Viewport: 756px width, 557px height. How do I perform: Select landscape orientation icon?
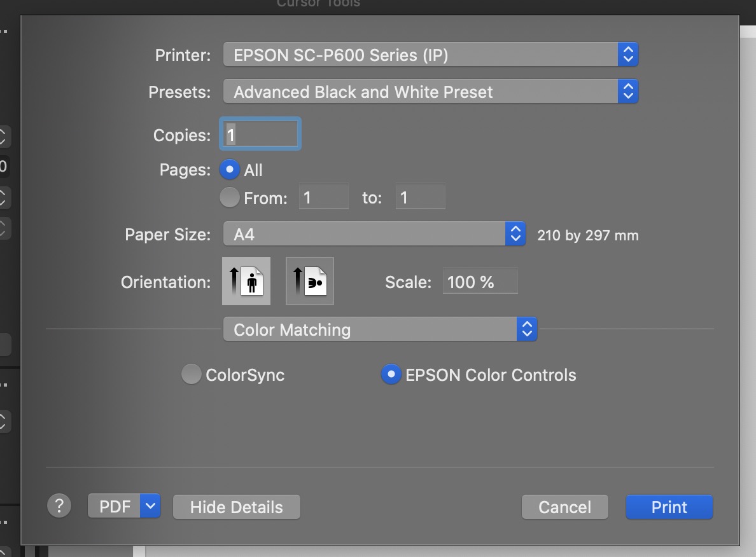(310, 281)
